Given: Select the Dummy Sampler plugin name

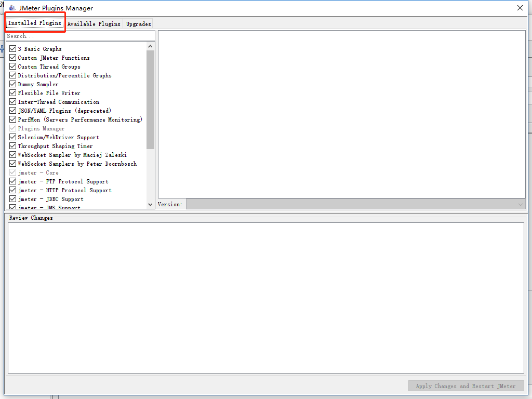Looking at the screenshot, I should [38, 84].
